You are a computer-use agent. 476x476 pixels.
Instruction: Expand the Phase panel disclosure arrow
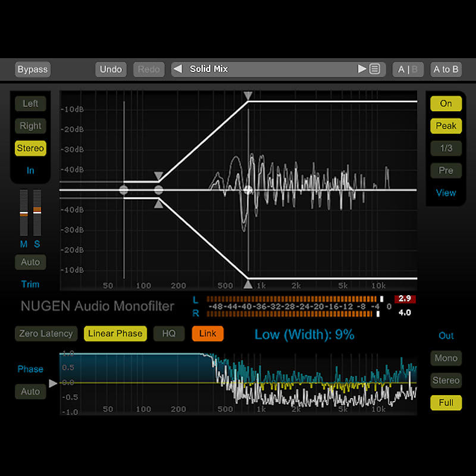point(53,383)
